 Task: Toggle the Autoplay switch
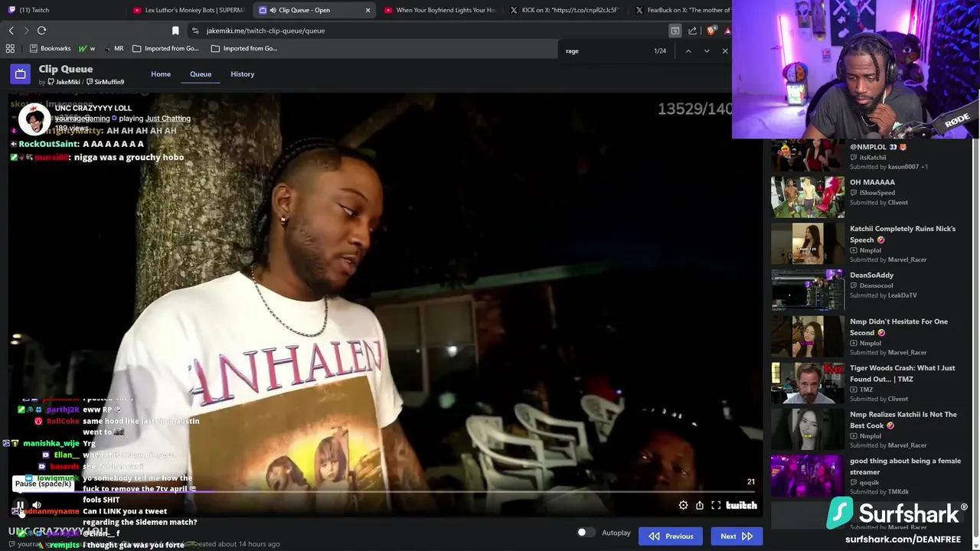pos(586,533)
